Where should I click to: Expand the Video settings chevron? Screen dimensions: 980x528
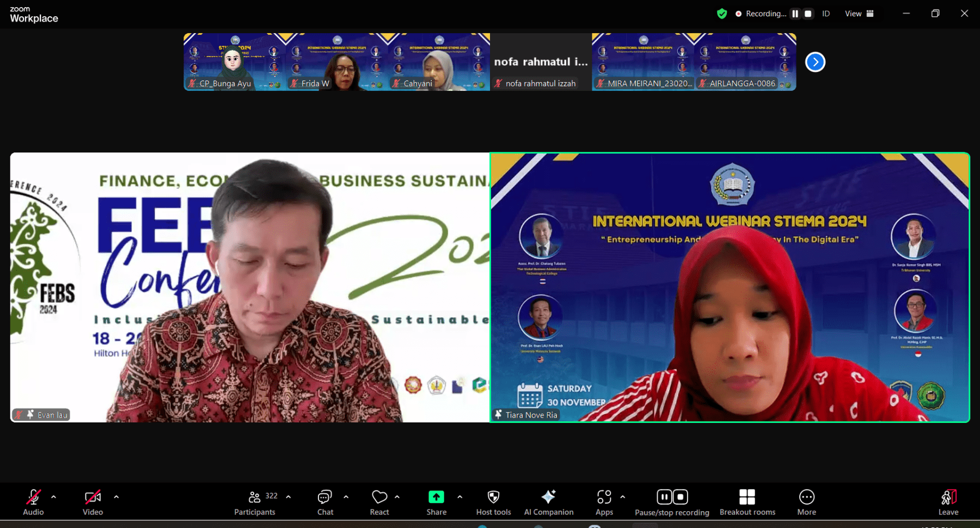pos(116,497)
